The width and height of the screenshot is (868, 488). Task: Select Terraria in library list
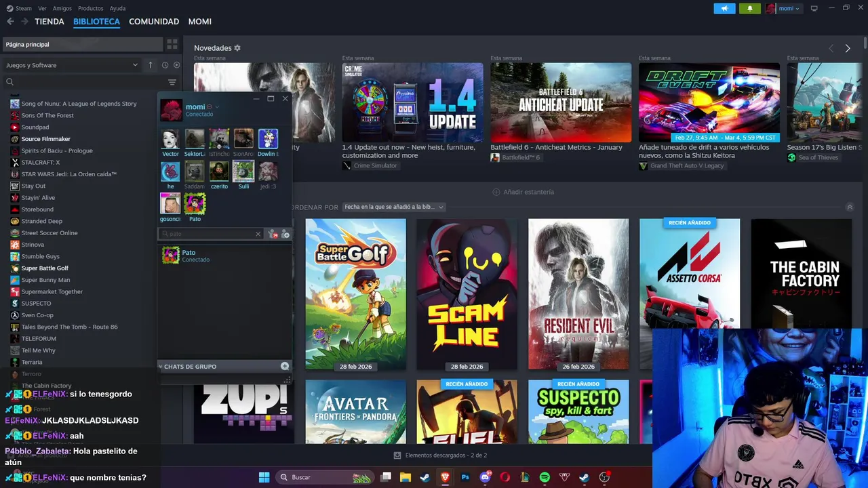(x=31, y=362)
